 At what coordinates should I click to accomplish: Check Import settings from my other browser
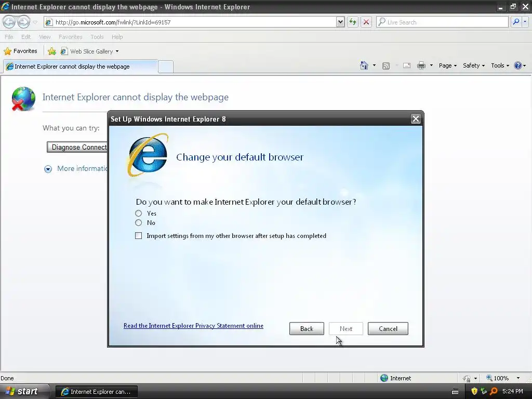pos(138,236)
